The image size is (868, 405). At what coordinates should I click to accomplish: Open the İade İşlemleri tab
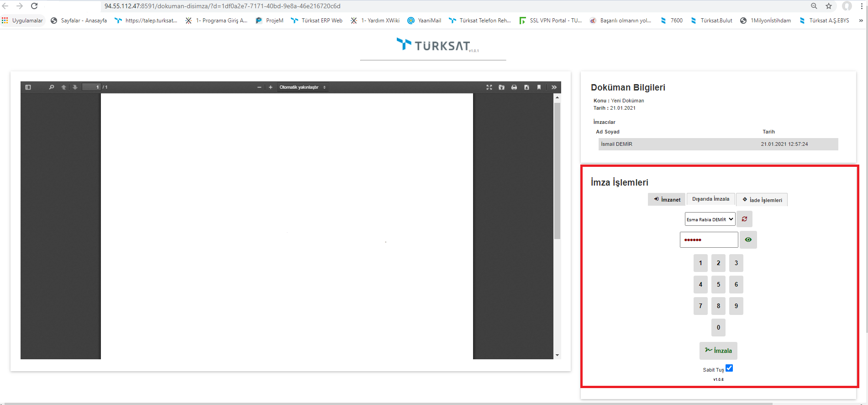coord(762,200)
